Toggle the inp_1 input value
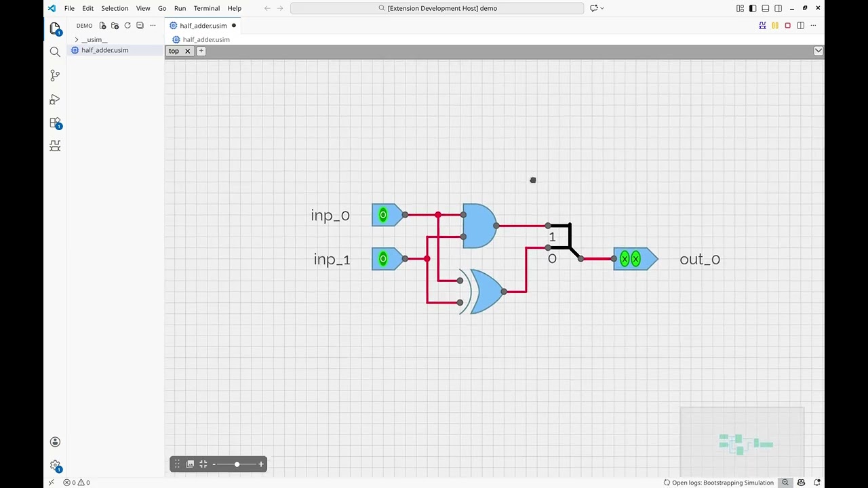The image size is (868, 488). point(383,259)
